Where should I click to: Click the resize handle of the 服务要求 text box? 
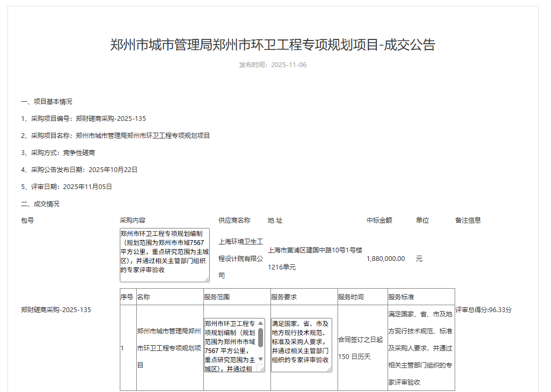[x=329, y=369]
